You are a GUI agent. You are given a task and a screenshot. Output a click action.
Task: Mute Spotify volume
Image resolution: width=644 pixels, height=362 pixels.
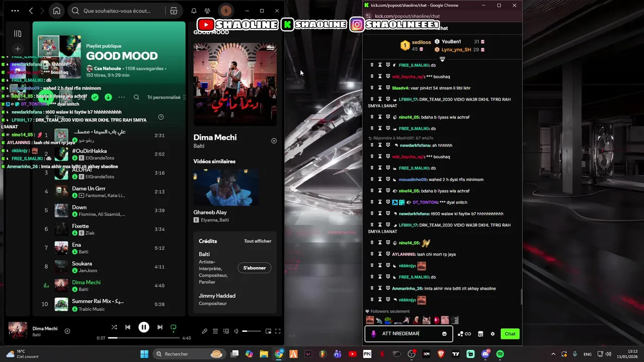[x=236, y=331]
